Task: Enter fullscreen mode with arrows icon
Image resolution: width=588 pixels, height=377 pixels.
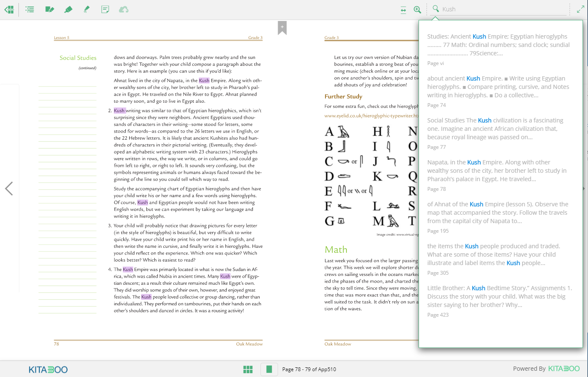Action: pyautogui.click(x=580, y=9)
